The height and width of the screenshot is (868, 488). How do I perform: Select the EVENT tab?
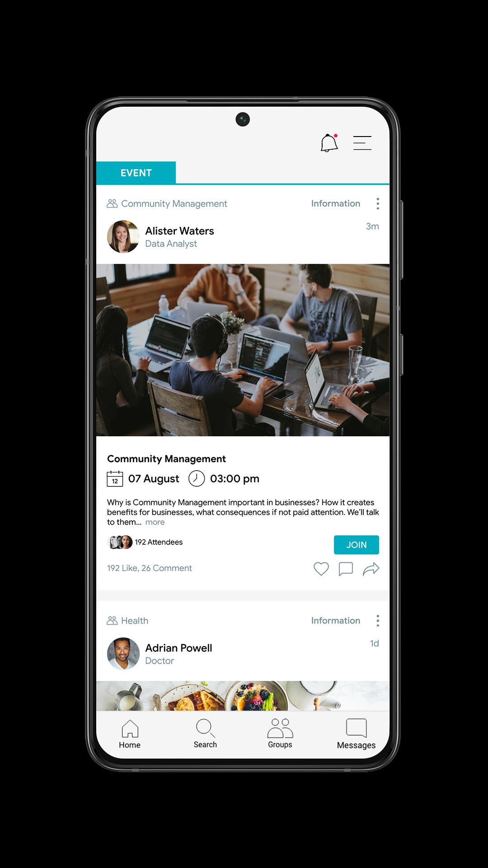(136, 173)
